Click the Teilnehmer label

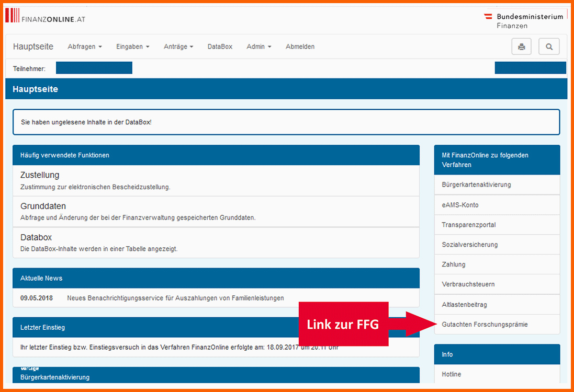(x=29, y=68)
